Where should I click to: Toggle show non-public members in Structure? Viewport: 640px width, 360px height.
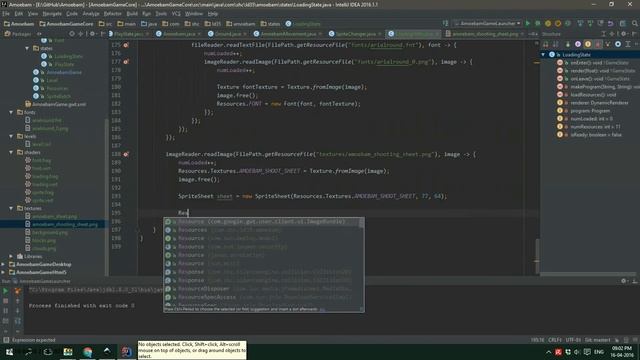tap(598, 44)
